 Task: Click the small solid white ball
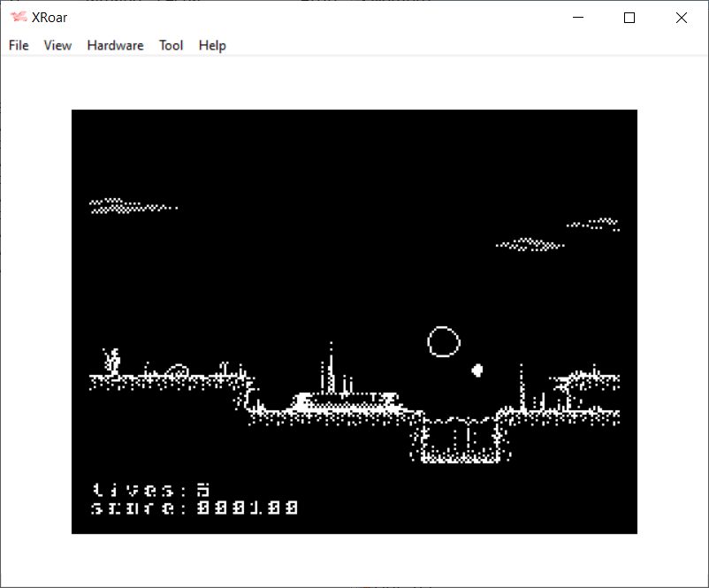[477, 370]
